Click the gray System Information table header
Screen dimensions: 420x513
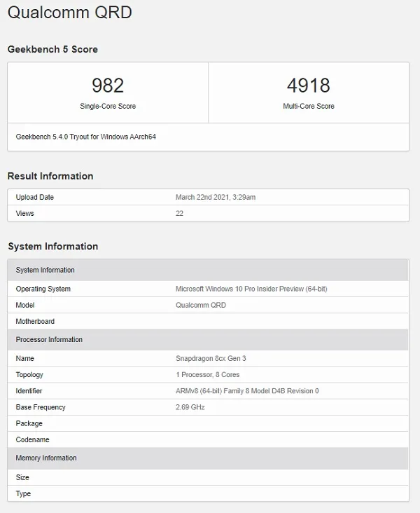tap(208, 271)
